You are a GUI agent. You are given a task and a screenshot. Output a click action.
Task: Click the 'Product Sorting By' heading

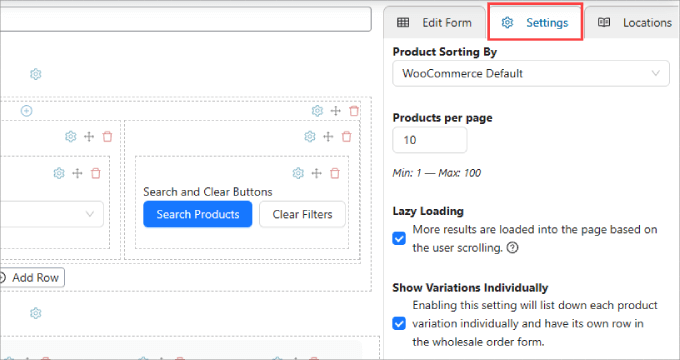coord(445,52)
